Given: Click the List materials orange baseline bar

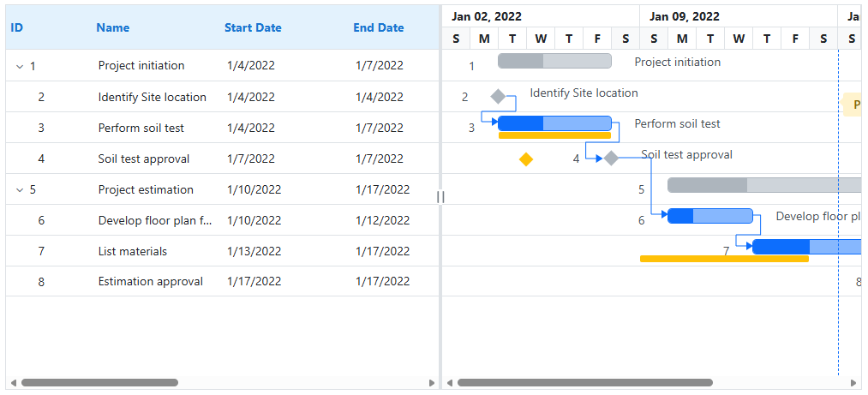Looking at the screenshot, I should [x=724, y=259].
